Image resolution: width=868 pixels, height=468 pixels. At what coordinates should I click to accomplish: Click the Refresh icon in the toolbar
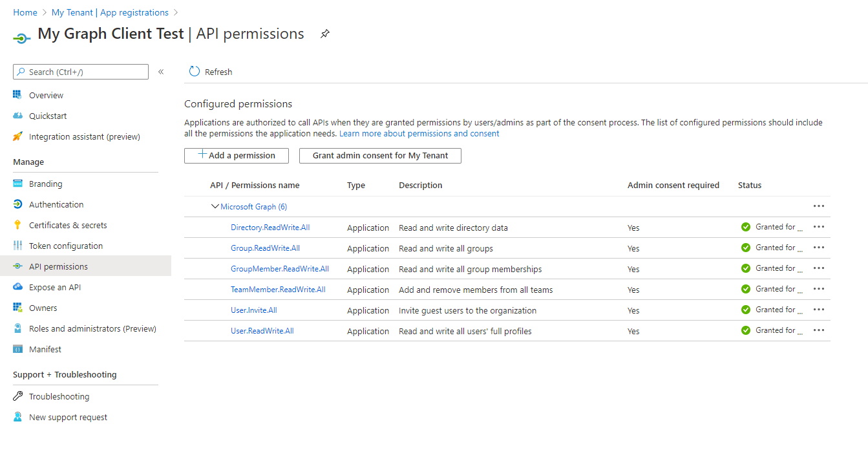click(194, 71)
